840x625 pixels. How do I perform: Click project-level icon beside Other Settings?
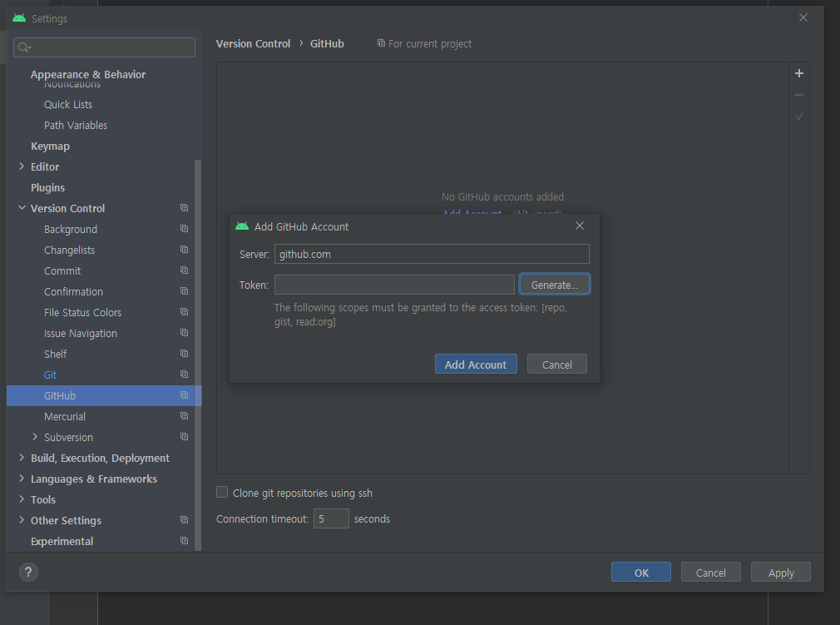coord(184,520)
